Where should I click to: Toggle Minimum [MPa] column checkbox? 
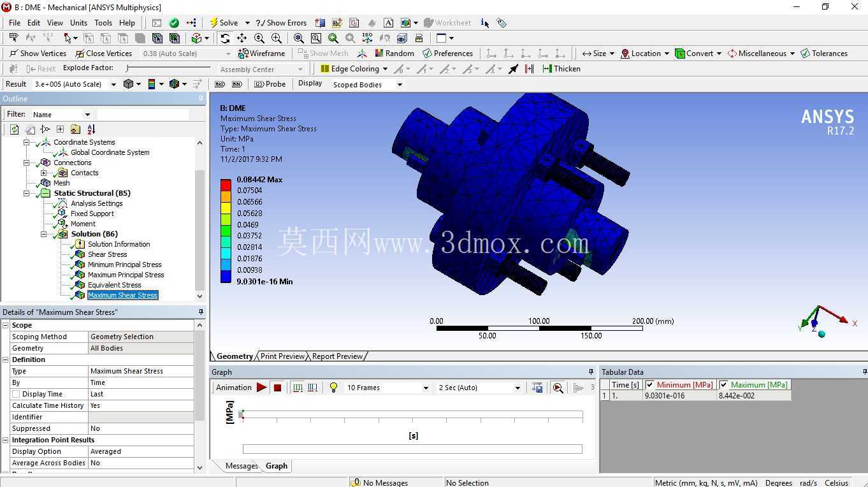pos(650,385)
